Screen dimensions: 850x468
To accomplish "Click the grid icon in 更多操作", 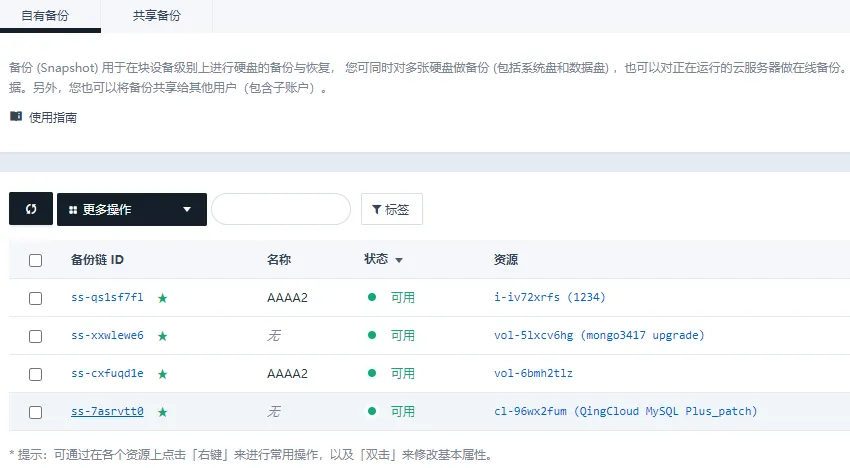I will 73,210.
